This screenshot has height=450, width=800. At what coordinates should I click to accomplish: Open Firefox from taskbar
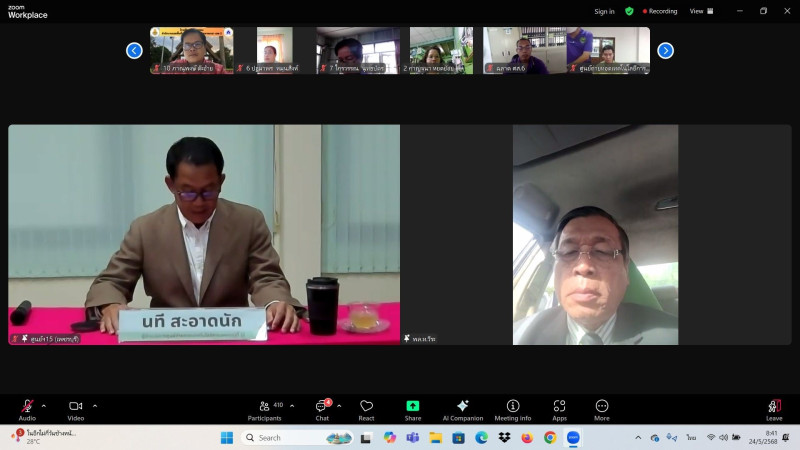[528, 438]
